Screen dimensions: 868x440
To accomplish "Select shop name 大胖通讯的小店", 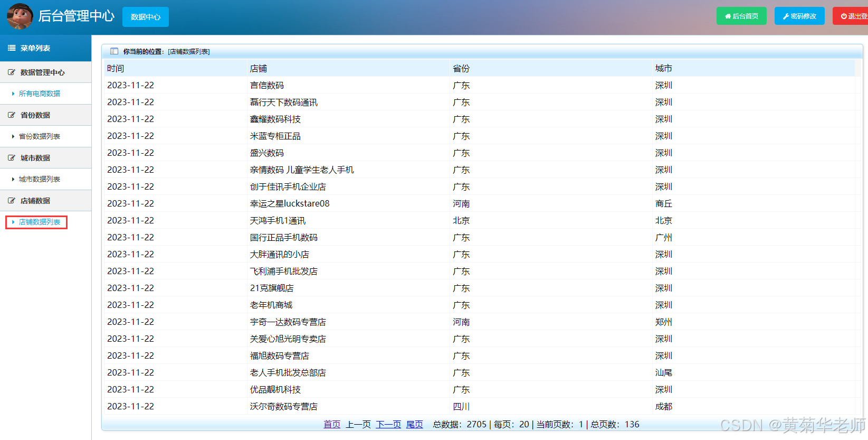I will point(280,254).
